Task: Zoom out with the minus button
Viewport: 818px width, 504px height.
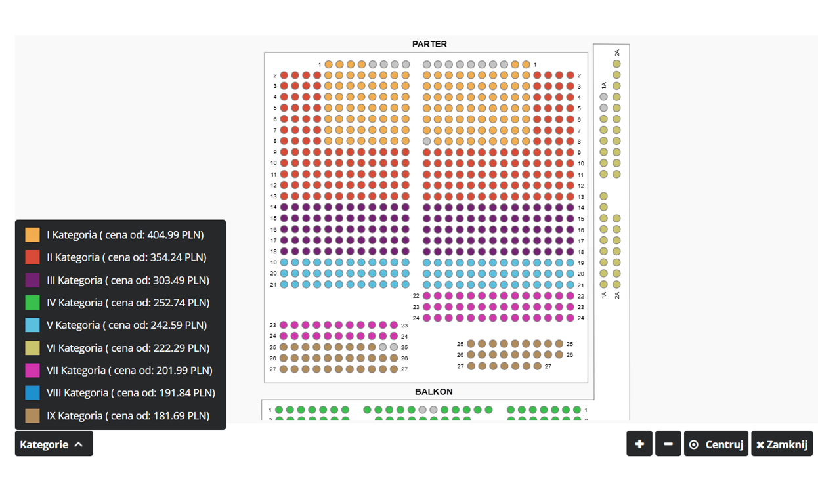Action: pyautogui.click(x=668, y=444)
